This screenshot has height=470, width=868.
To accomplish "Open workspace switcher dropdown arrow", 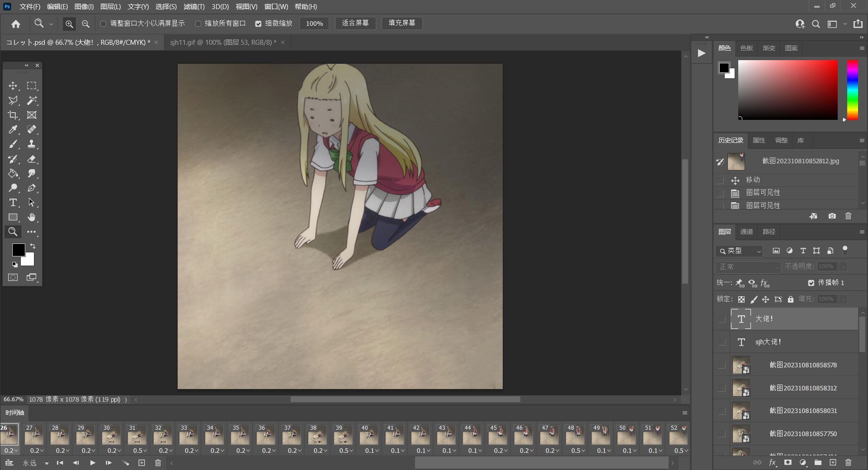I will pyautogui.click(x=844, y=24).
